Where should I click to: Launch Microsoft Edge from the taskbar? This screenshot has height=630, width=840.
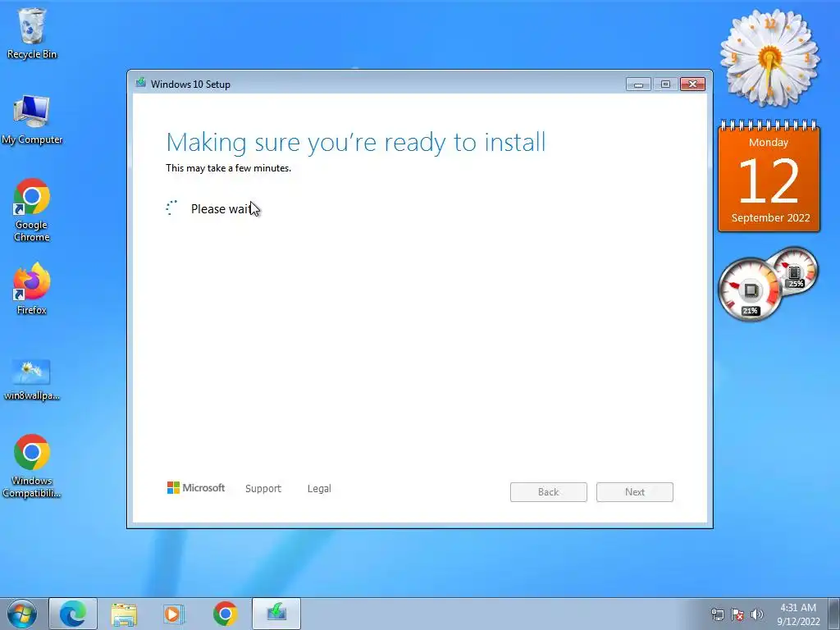(x=73, y=614)
